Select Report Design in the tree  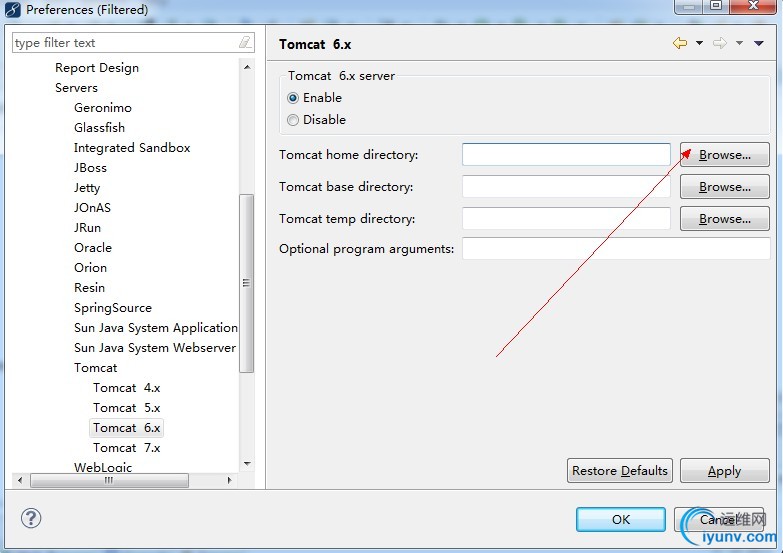tap(97, 68)
